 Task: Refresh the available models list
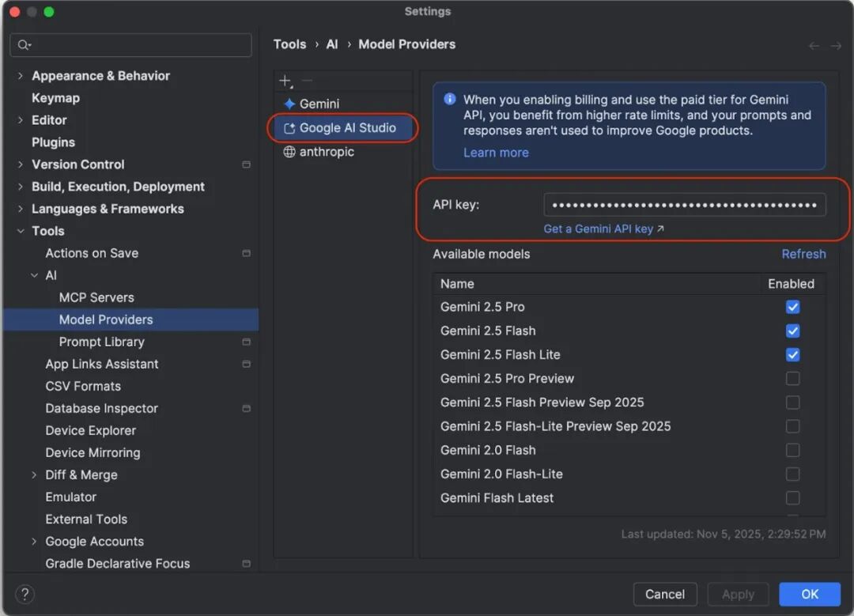pyautogui.click(x=803, y=255)
